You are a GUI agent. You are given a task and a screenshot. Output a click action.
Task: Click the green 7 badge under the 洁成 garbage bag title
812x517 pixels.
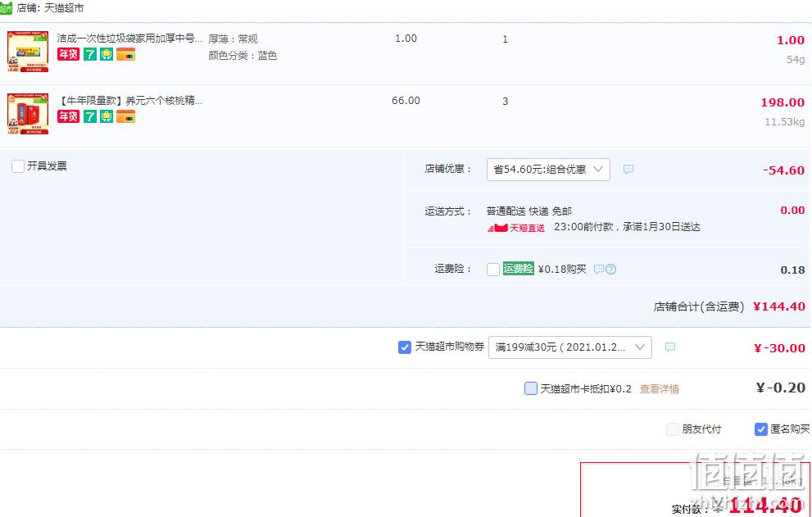(x=90, y=54)
